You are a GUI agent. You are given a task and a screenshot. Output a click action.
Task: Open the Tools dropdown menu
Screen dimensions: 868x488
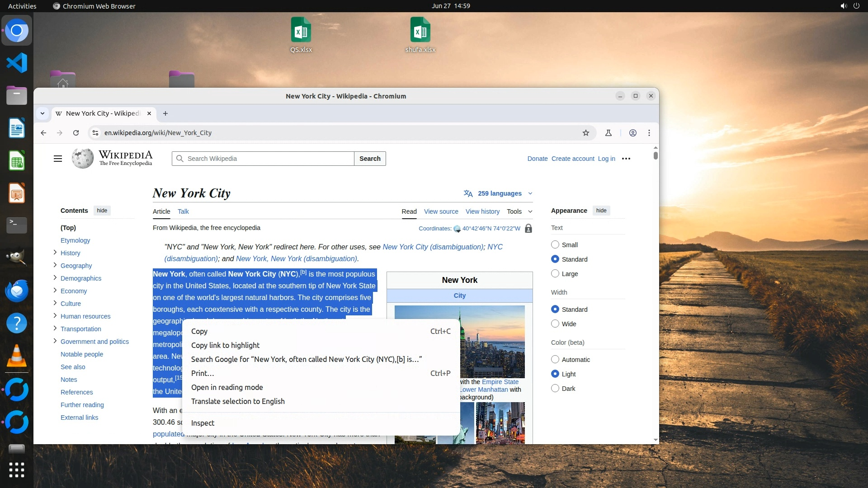pos(519,211)
